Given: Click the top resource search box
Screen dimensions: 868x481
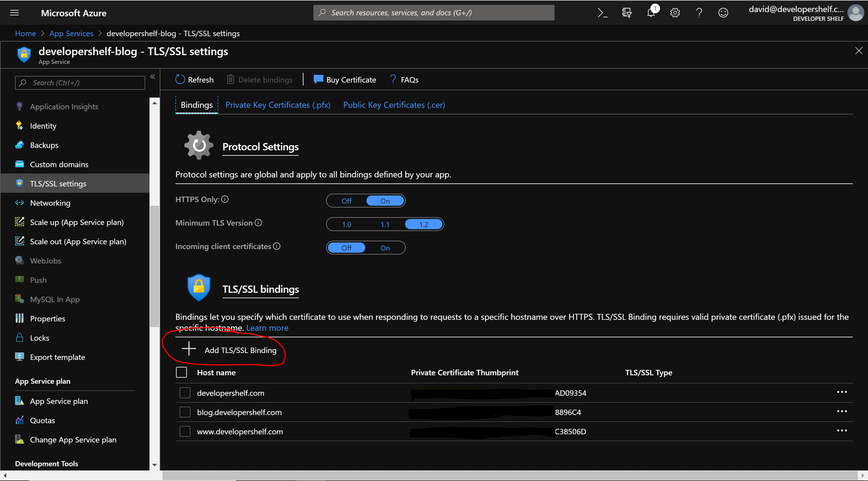Looking at the screenshot, I should coord(434,12).
